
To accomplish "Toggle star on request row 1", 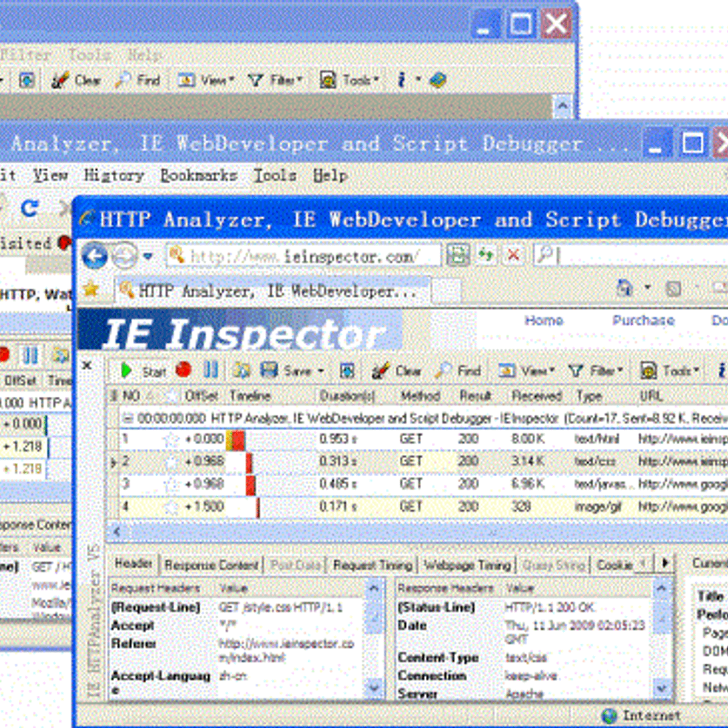I will (172, 439).
